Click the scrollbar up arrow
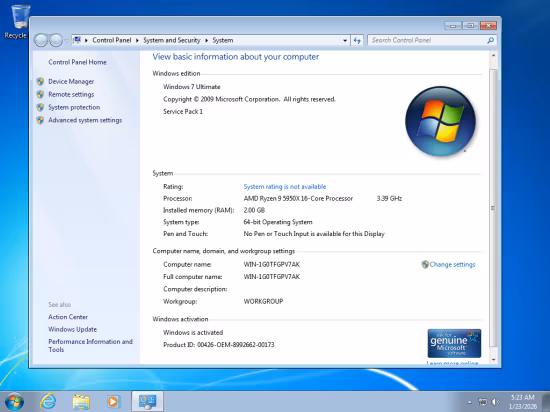This screenshot has width=550, height=412. point(493,56)
